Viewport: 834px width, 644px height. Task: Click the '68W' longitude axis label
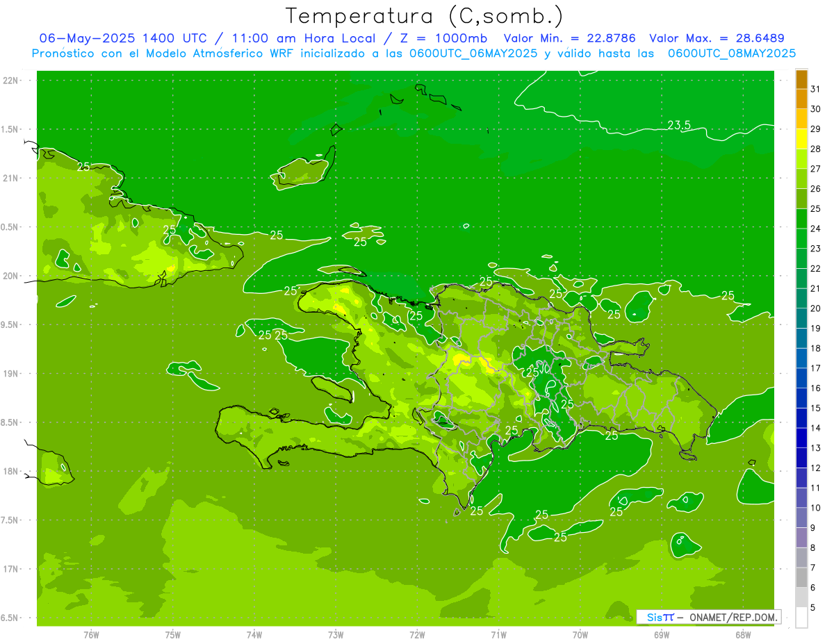click(x=743, y=635)
